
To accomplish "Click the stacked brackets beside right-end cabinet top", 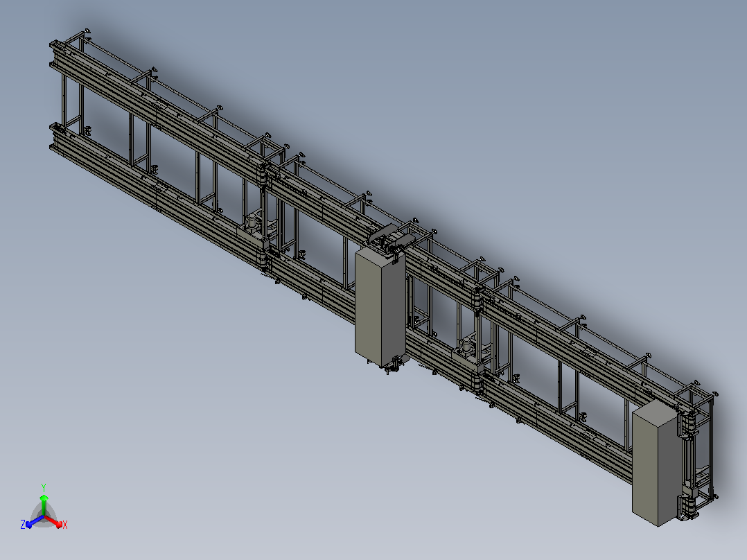I will click(x=688, y=423).
